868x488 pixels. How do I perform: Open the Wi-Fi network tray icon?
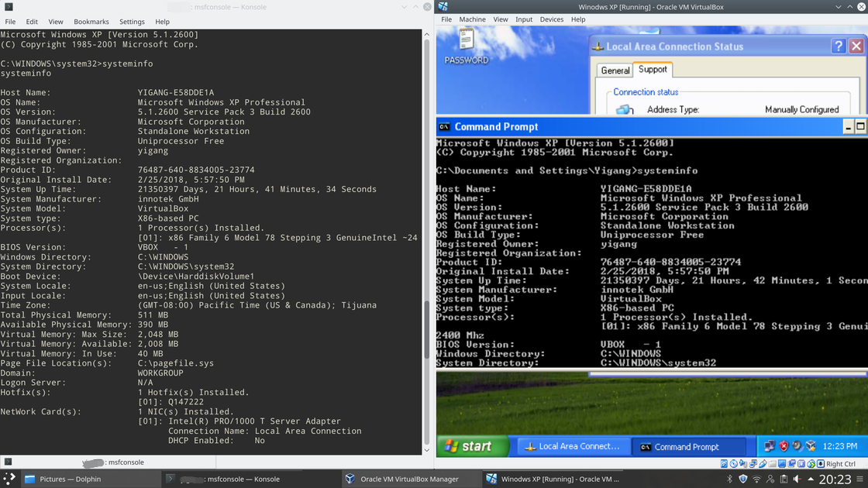point(756,479)
